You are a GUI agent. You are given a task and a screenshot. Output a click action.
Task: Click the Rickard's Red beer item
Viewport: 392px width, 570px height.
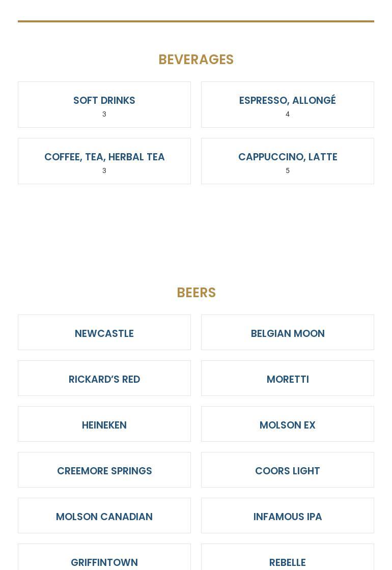point(104,379)
